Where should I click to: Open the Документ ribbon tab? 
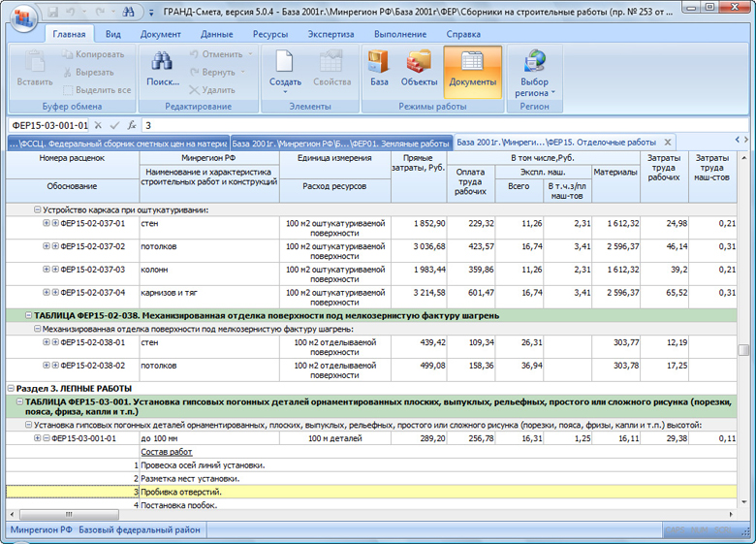click(161, 34)
